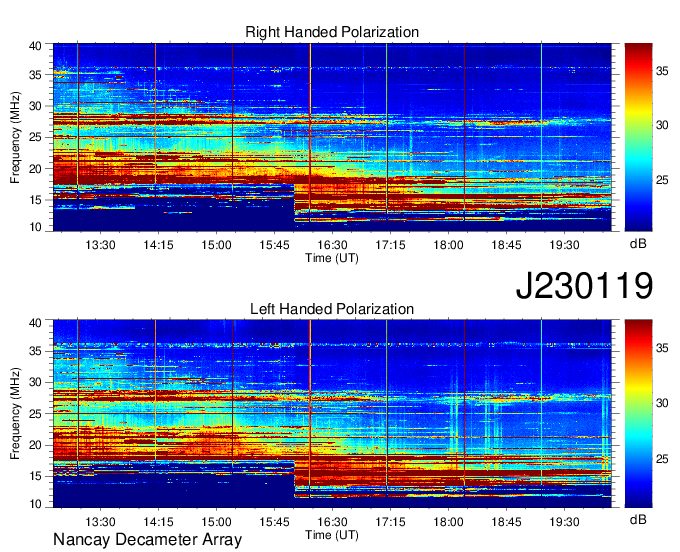Click 'Frequency (MHz)' label of Left Handed plot

15,414
